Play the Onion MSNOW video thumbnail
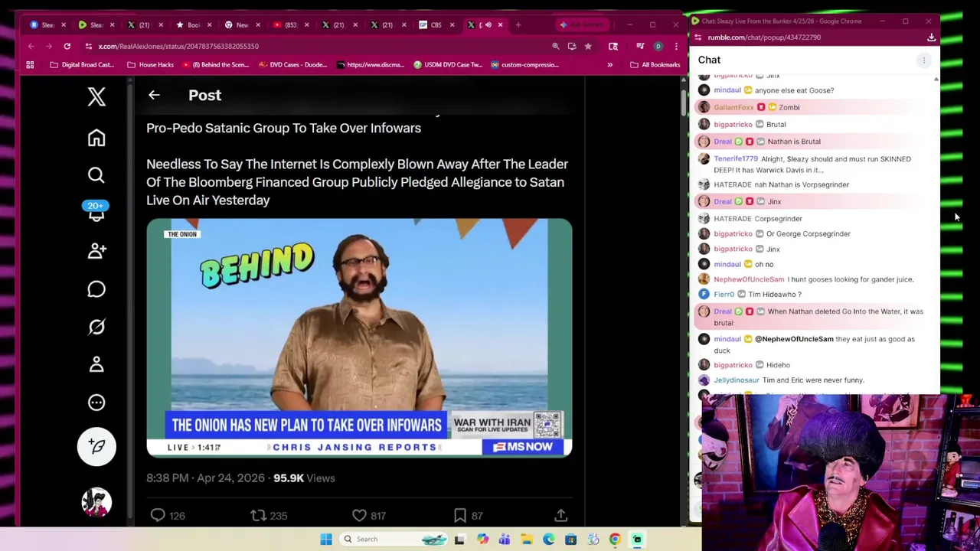 pos(359,337)
